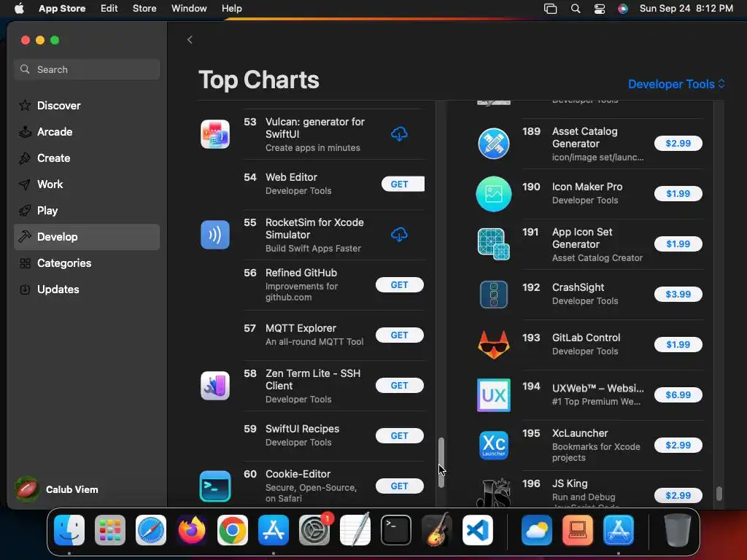Click the free apps list scrollbar
This screenshot has width=747, height=560.
pos(441,462)
